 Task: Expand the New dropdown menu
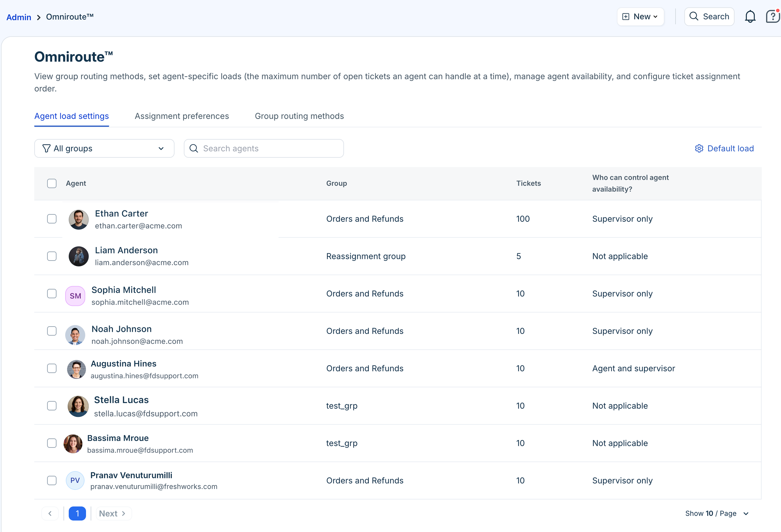(640, 17)
